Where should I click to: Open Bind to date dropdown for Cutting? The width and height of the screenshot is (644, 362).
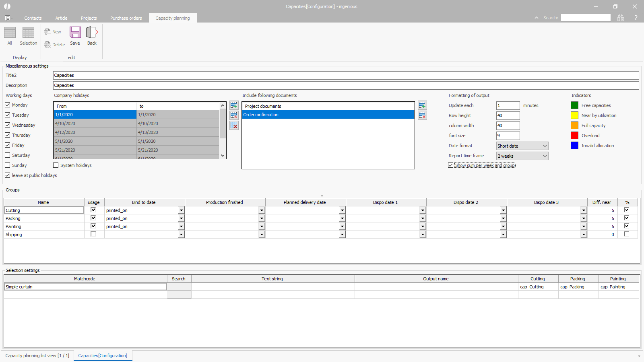click(x=181, y=210)
